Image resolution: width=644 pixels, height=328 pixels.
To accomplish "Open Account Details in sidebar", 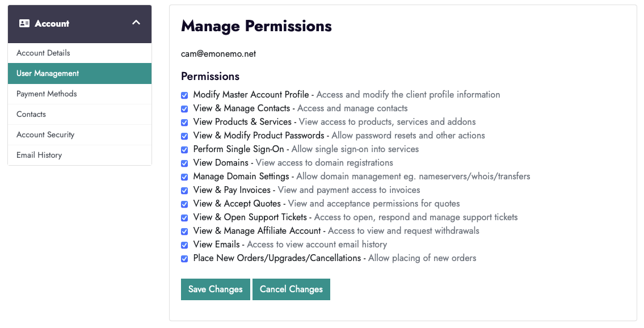I will pyautogui.click(x=43, y=53).
